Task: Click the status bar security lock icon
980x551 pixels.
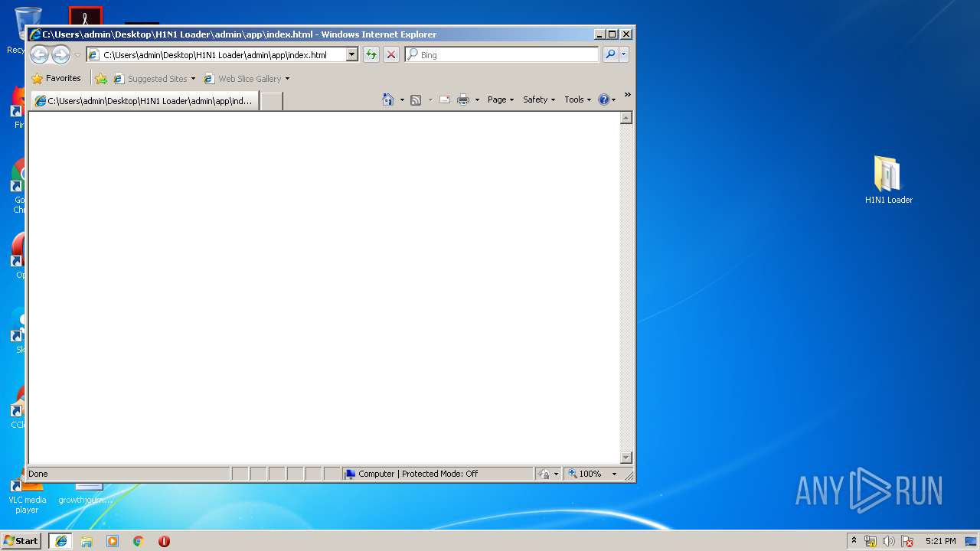Action: tap(544, 474)
